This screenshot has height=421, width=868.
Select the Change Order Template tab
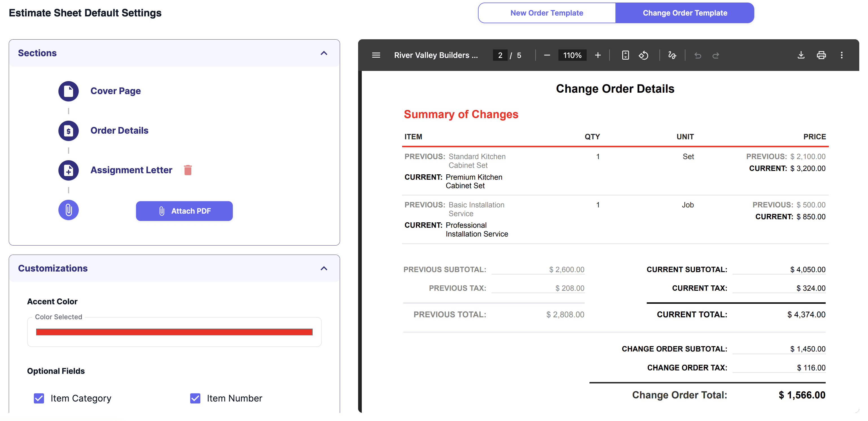[x=685, y=13]
